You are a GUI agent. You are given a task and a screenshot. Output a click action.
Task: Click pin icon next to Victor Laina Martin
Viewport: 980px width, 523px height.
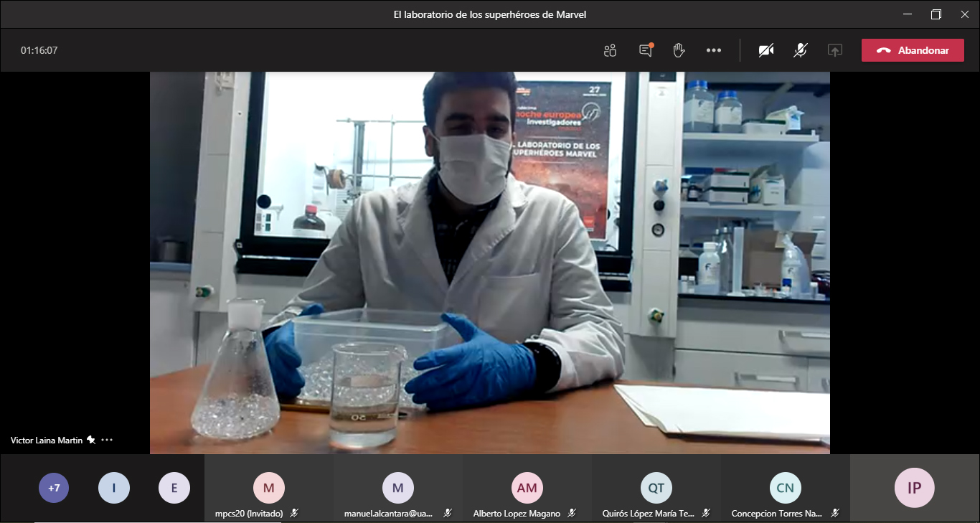coord(91,440)
